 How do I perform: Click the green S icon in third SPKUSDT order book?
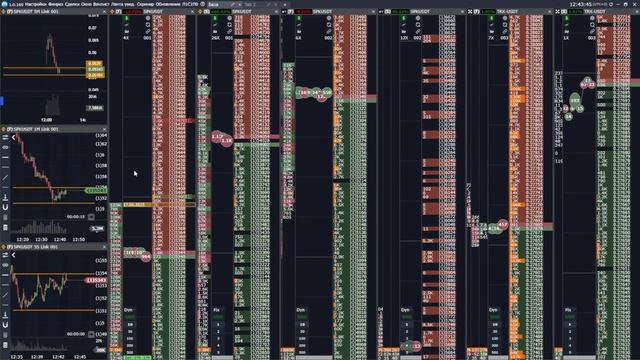click(299, 18)
